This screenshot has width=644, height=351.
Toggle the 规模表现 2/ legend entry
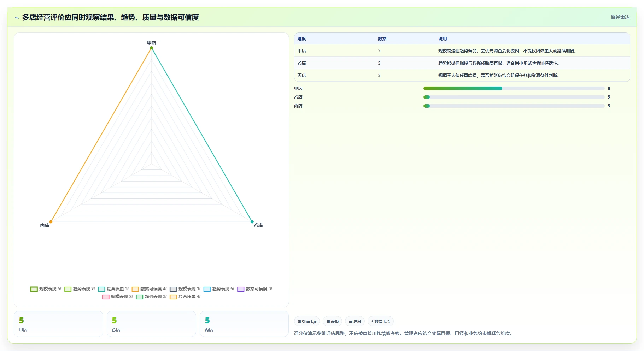(x=118, y=297)
